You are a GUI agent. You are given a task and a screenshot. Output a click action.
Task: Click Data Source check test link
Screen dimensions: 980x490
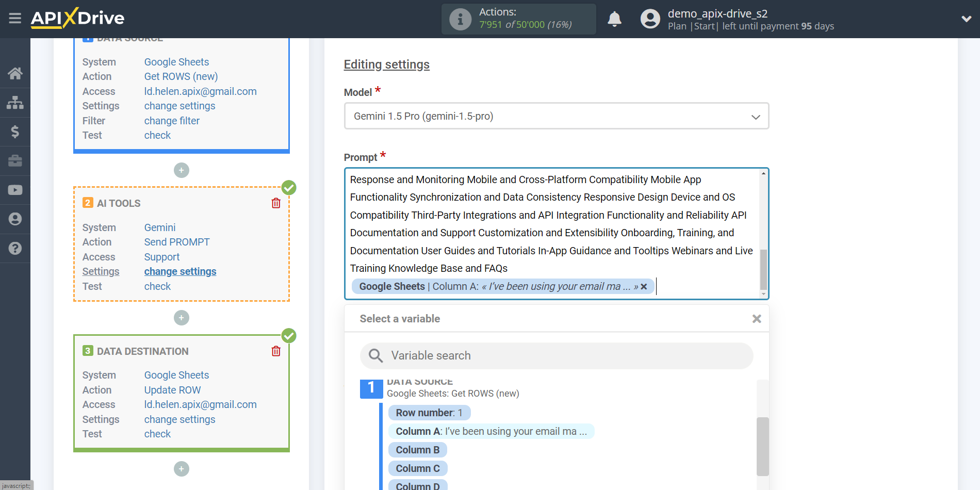[157, 135]
